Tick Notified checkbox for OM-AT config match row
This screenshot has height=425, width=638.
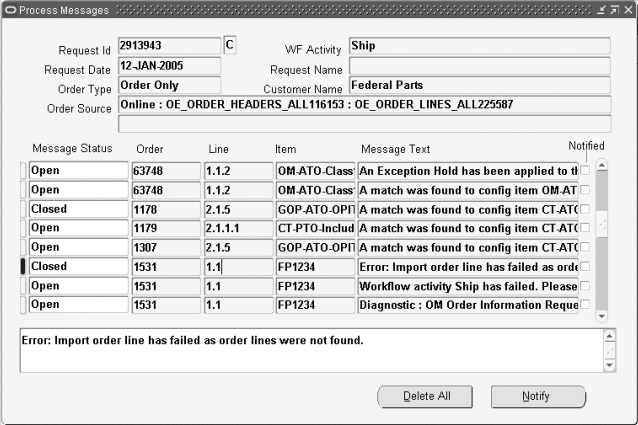(x=585, y=190)
